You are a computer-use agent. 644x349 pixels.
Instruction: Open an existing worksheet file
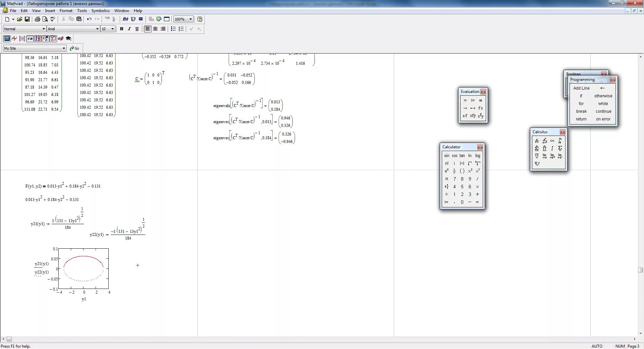[19, 19]
